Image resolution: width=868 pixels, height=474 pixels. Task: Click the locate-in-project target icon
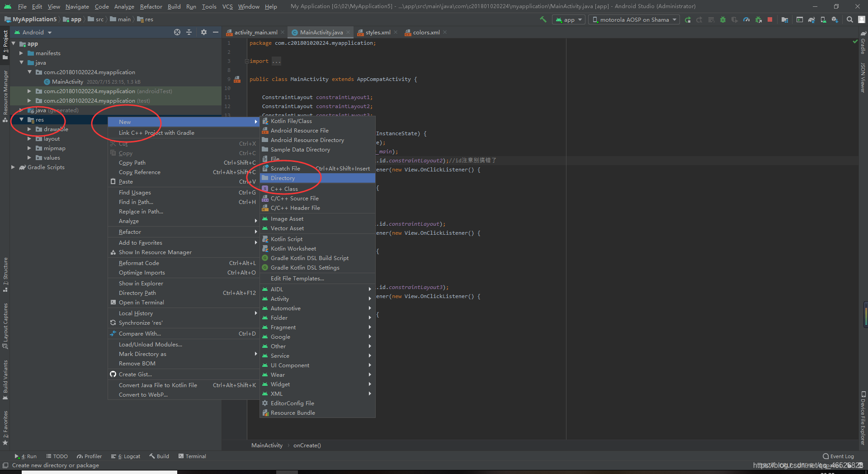click(x=177, y=32)
